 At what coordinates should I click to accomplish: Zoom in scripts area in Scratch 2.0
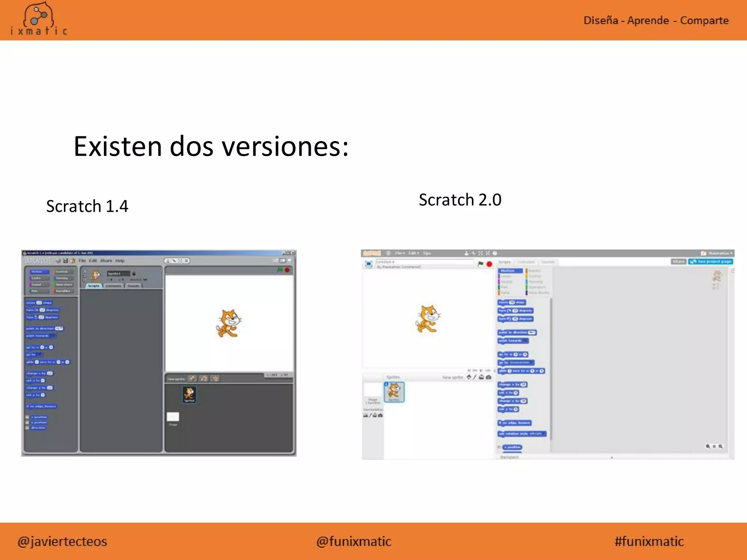(x=721, y=446)
